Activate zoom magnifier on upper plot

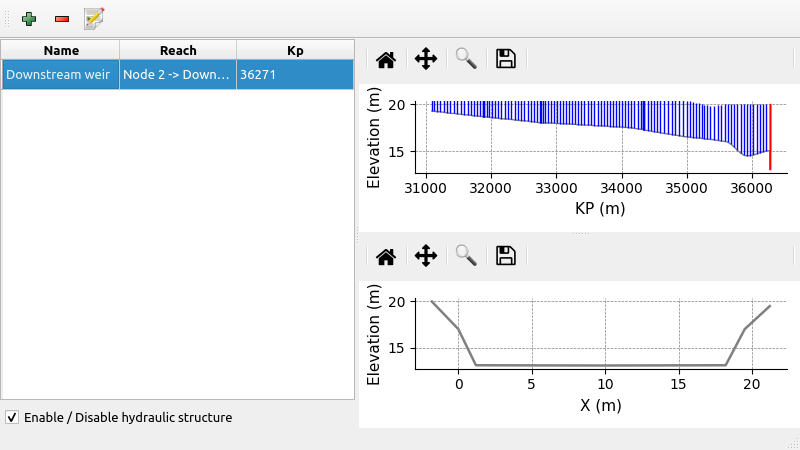[466, 59]
